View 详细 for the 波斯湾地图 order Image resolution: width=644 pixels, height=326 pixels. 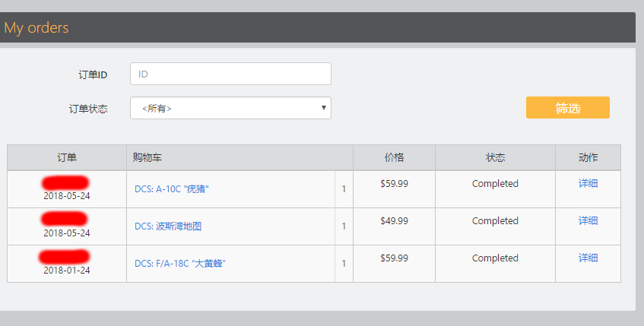coord(588,220)
